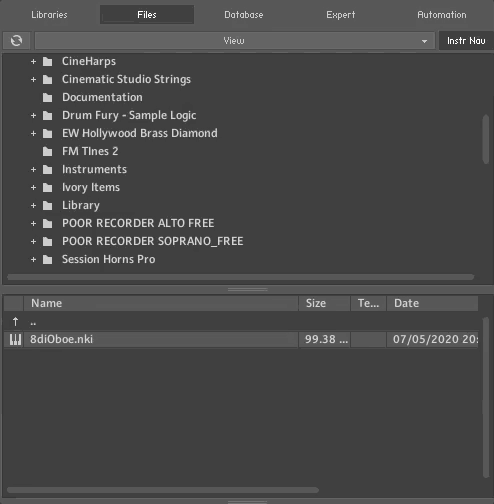494x504 pixels.
Task: Click the Instruments folder icon
Action: coord(48,170)
